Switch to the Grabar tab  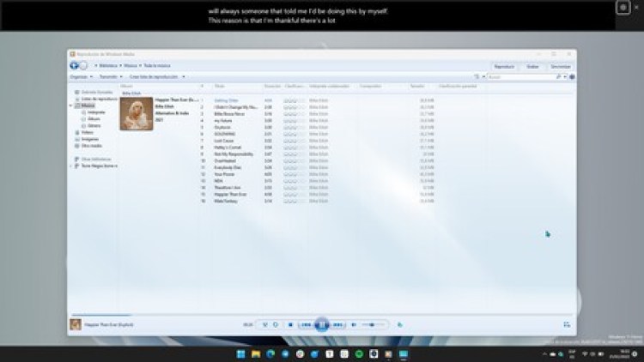tap(532, 67)
